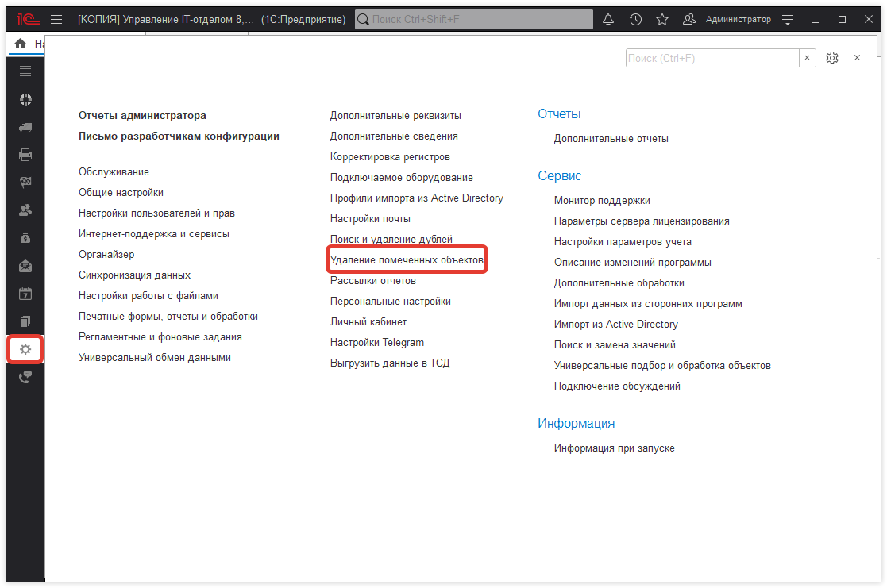887x588 pixels.
Task: Open favorites star icon
Action: click(x=662, y=19)
